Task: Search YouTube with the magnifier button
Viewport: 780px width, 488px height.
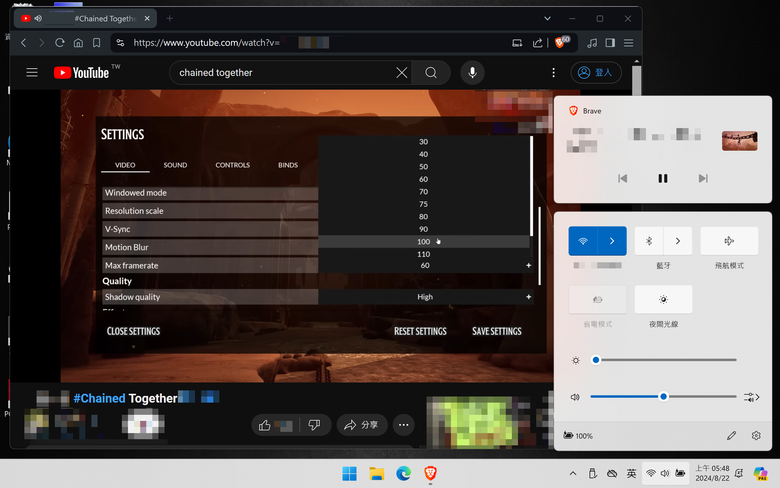Action: click(x=431, y=73)
